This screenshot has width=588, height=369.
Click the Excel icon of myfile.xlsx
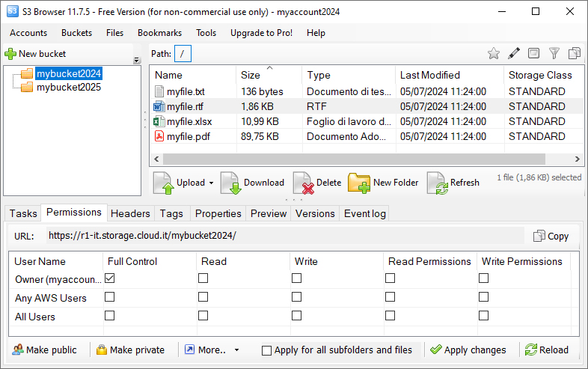click(159, 121)
